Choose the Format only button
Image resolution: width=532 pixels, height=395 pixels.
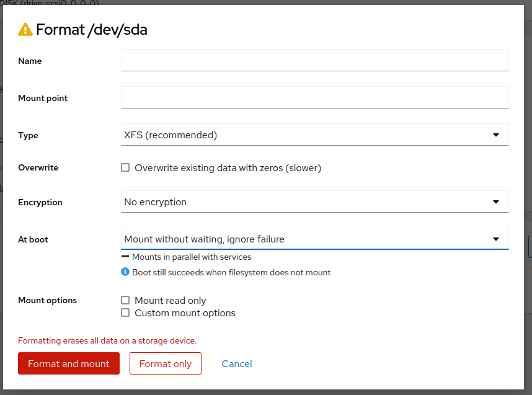tap(165, 364)
